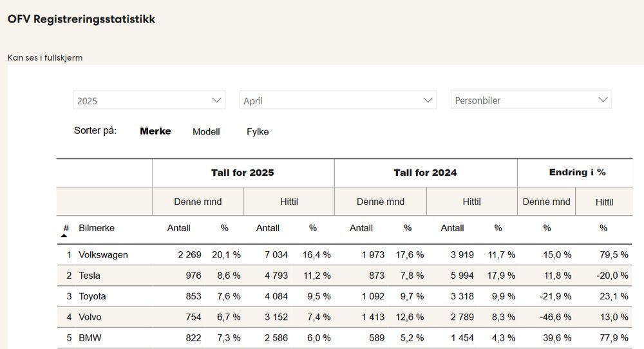Click Volkswagen's 7 034 year-to-date count
This screenshot has height=349, width=644.
pos(276,254)
